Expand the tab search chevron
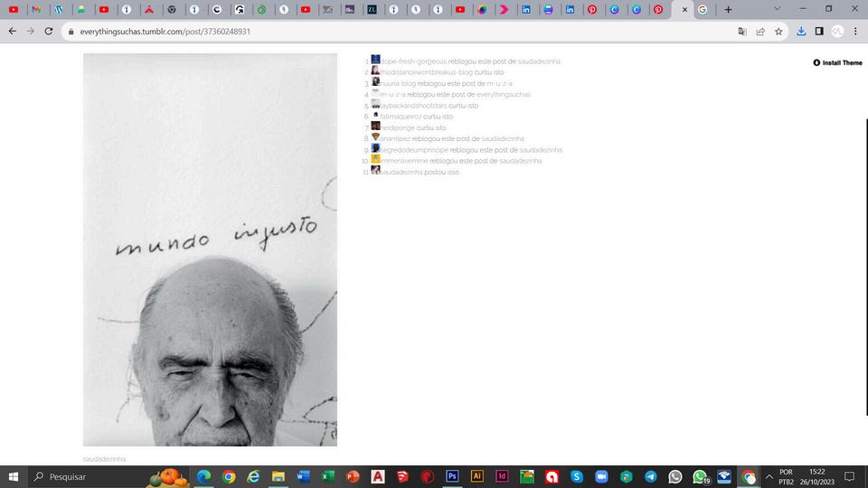The width and height of the screenshot is (868, 488). coord(778,9)
